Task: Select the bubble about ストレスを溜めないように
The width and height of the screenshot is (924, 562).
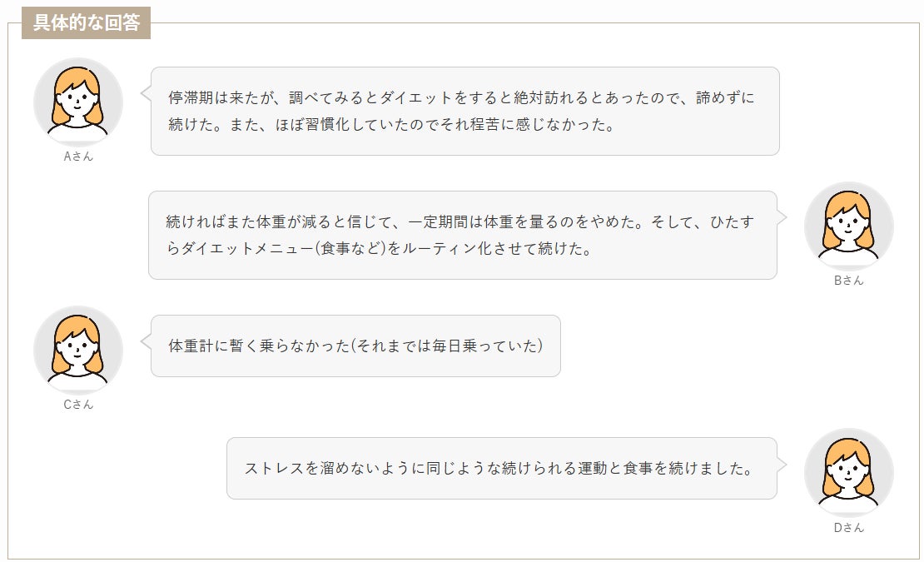Action: [x=502, y=468]
